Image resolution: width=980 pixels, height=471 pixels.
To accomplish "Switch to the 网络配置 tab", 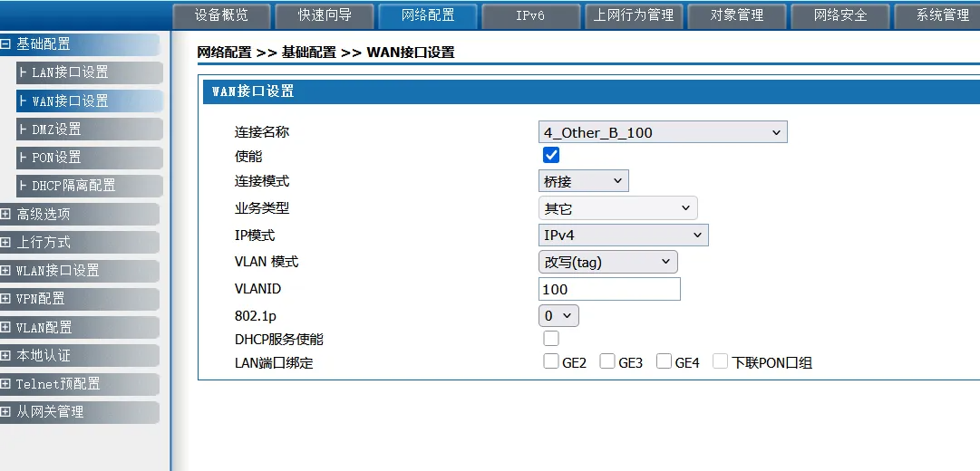I will point(428,15).
